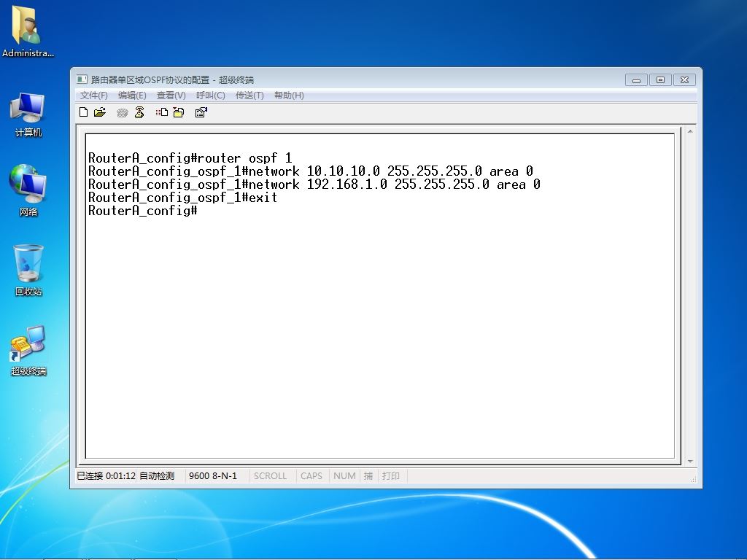Click the Disconnect toolbar icon
The image size is (747, 560).
coord(139,112)
